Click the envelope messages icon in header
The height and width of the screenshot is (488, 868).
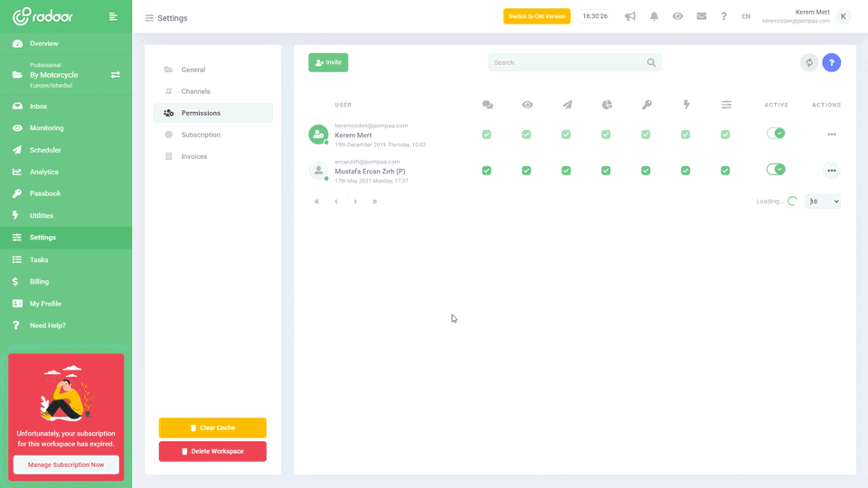(701, 16)
